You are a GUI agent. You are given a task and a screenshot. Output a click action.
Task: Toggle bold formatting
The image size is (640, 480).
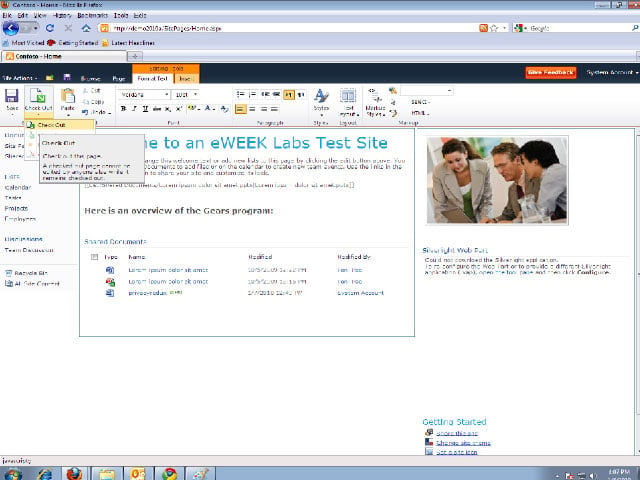tap(123, 109)
